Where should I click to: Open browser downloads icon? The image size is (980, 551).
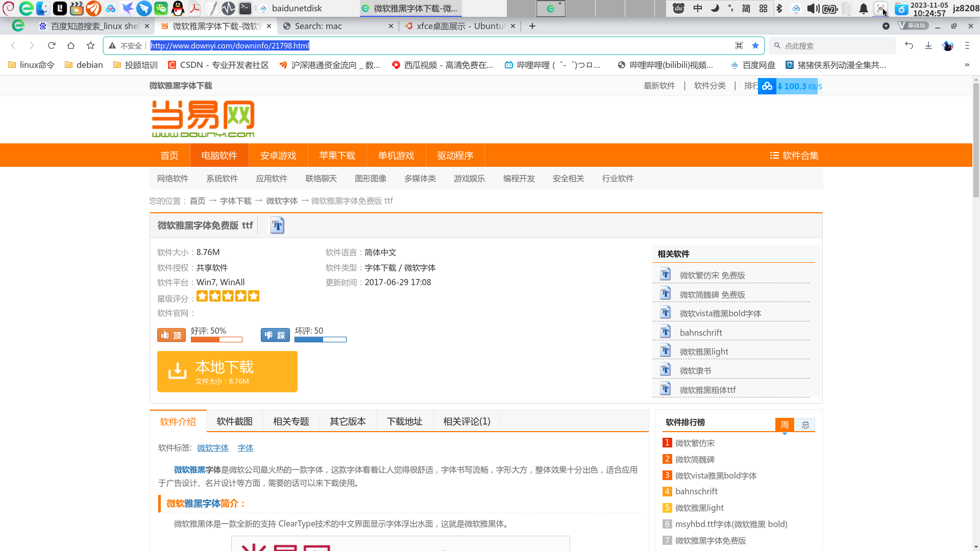(928, 45)
